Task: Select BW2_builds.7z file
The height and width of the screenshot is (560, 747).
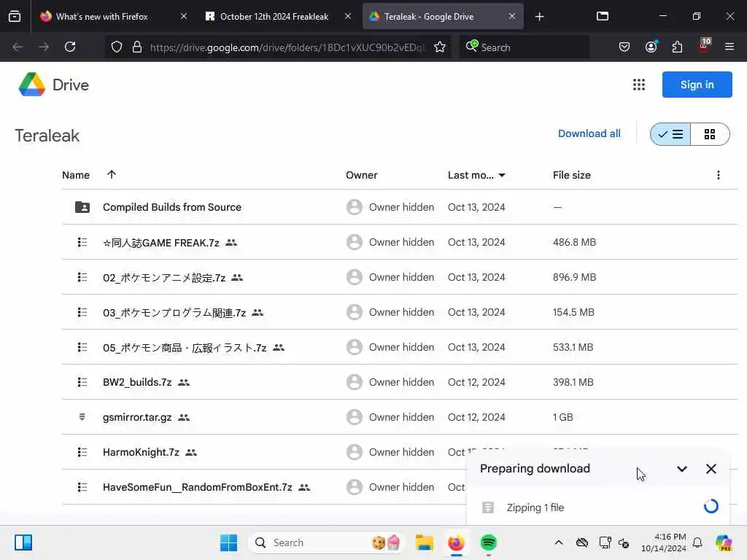Action: point(137,382)
